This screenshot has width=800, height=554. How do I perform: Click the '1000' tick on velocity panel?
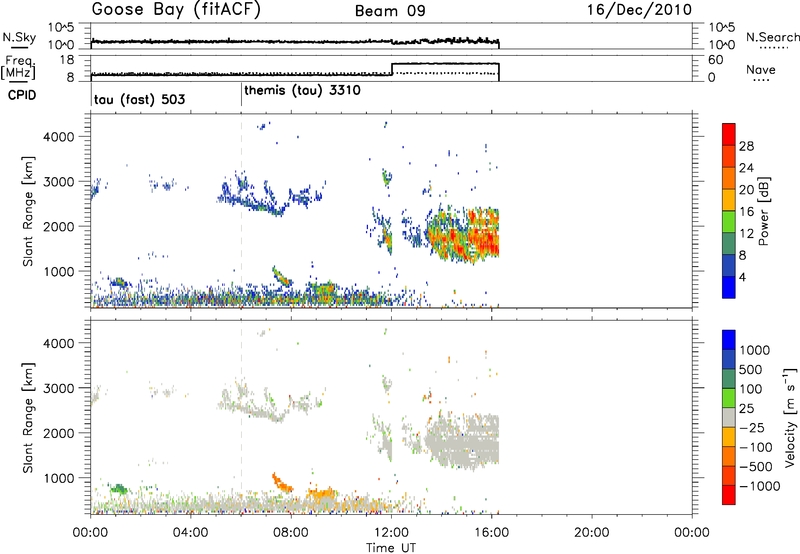[x=61, y=478]
